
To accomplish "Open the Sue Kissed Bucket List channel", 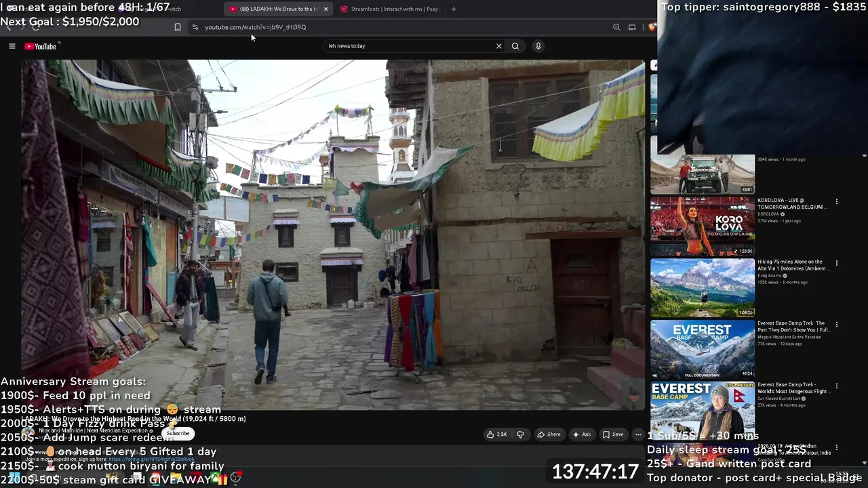I will coord(780,399).
